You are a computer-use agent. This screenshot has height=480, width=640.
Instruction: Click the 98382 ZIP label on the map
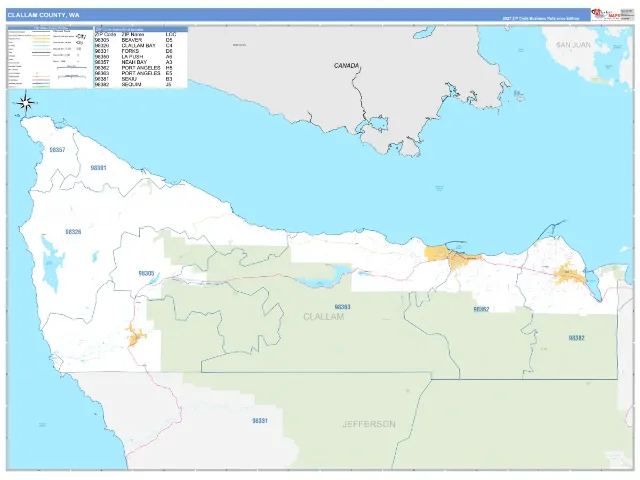(x=576, y=338)
